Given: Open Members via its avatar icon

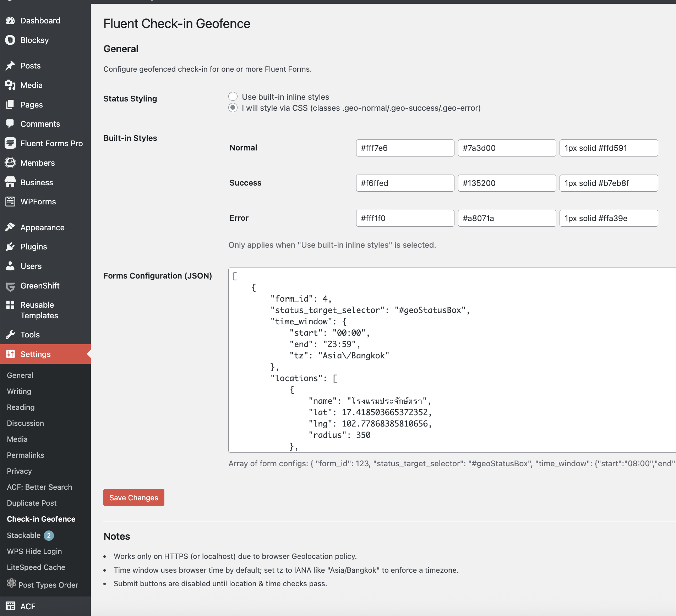Looking at the screenshot, I should 10,163.
